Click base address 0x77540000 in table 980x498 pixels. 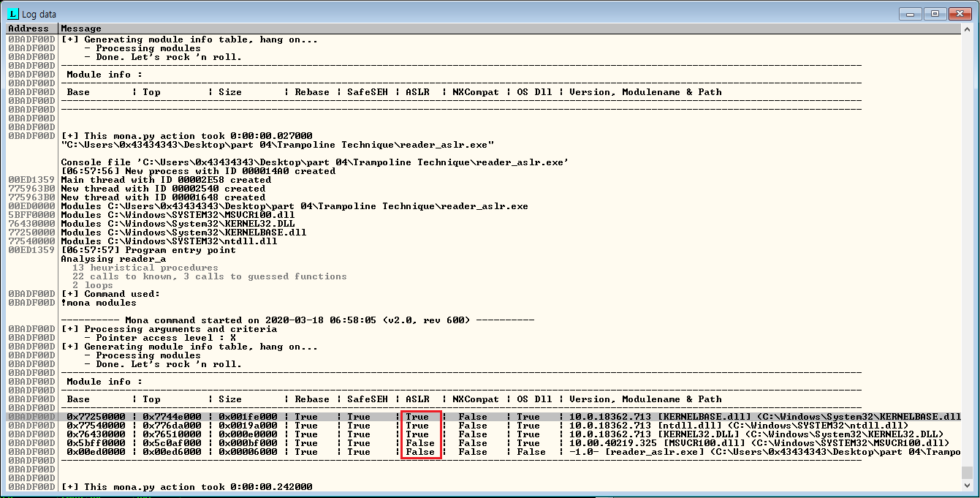point(96,426)
